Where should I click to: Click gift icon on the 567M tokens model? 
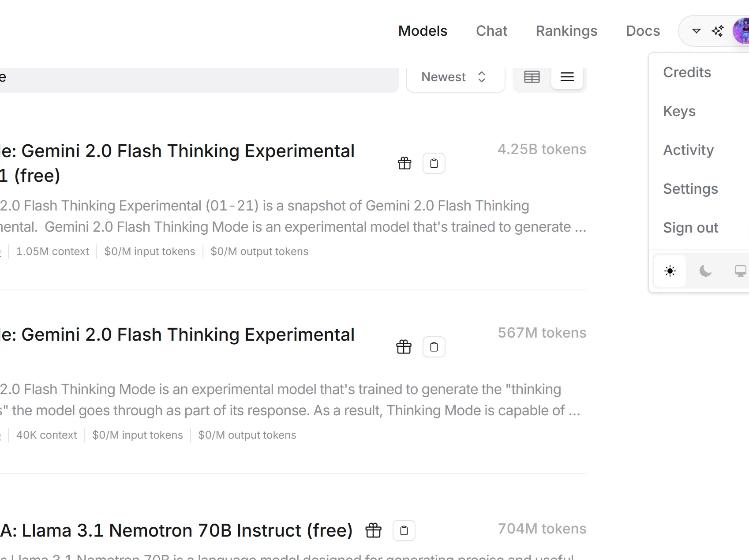pyautogui.click(x=404, y=347)
